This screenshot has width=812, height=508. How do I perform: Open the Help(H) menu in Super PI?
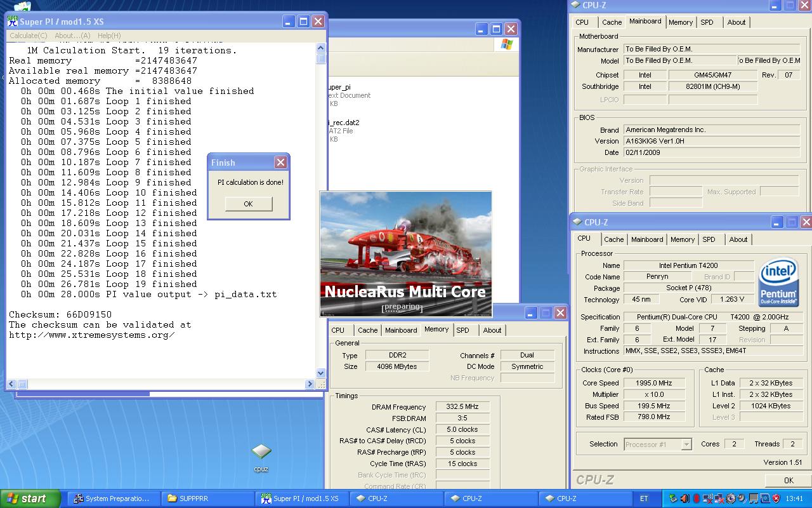(109, 36)
